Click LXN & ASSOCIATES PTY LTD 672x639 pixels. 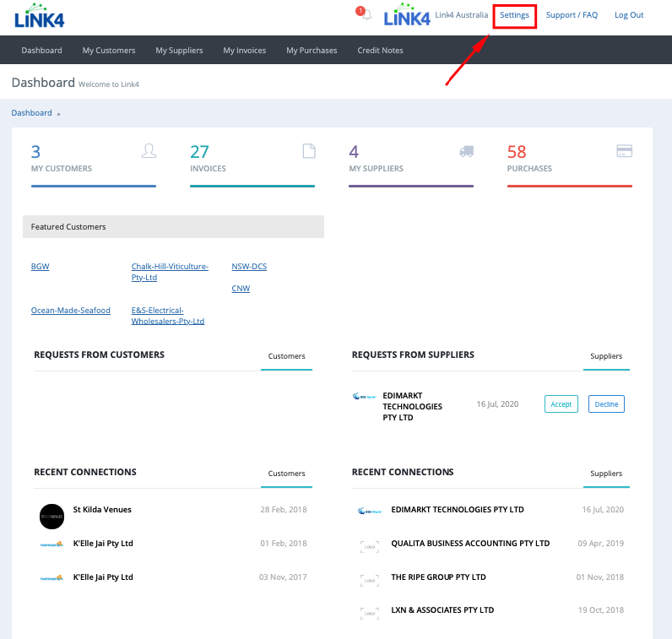coord(442,610)
